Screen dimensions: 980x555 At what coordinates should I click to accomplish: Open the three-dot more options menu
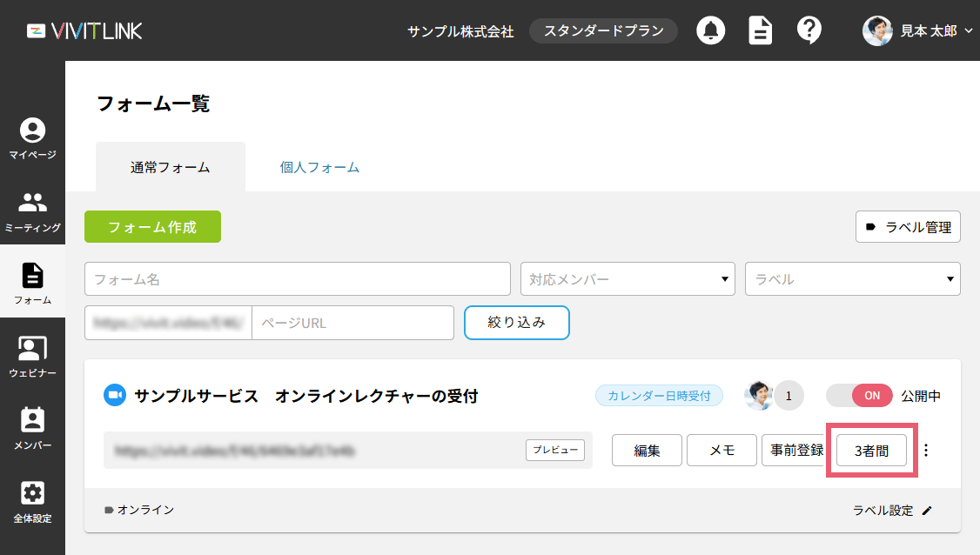tap(926, 451)
